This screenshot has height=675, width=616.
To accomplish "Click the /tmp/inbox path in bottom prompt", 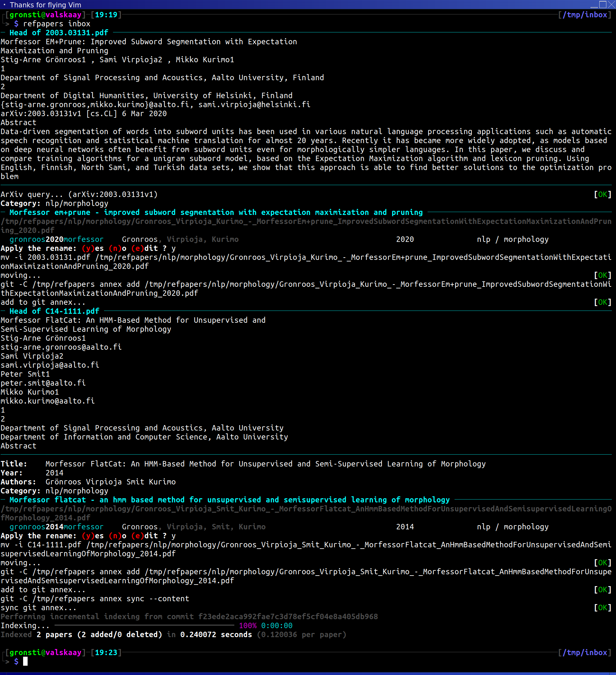I will coord(585,652).
